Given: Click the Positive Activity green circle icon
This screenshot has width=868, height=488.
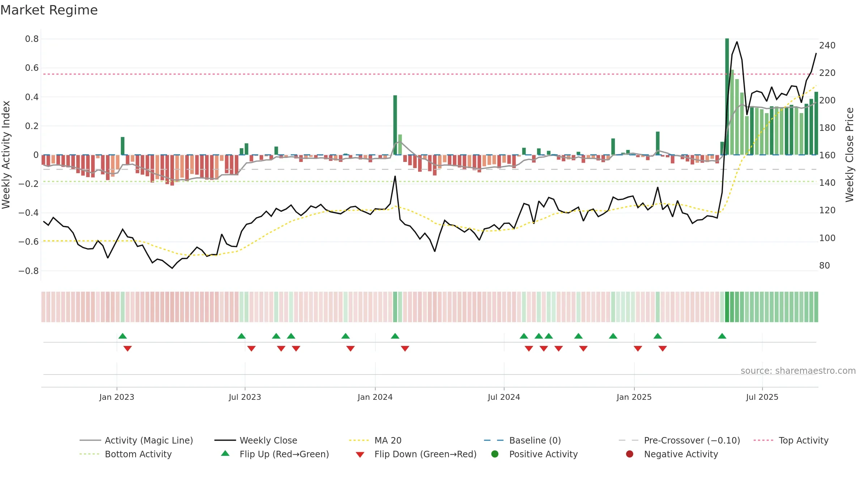Looking at the screenshot, I should point(495,454).
